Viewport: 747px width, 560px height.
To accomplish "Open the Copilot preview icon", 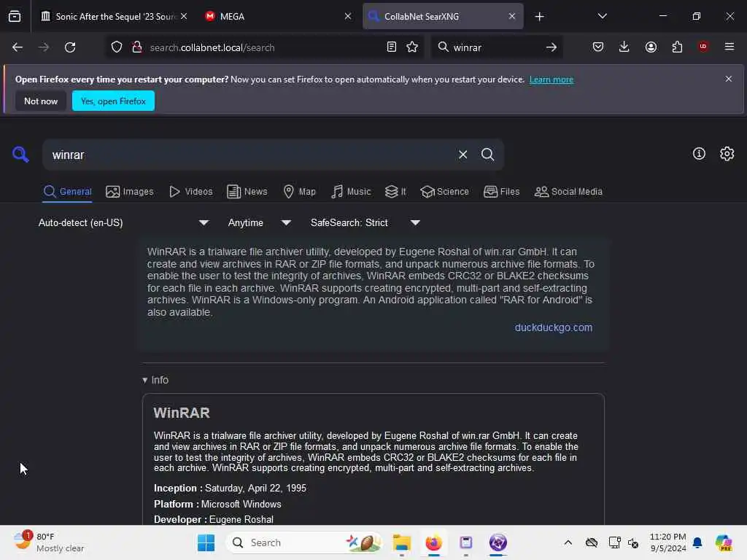I will pyautogui.click(x=724, y=542).
